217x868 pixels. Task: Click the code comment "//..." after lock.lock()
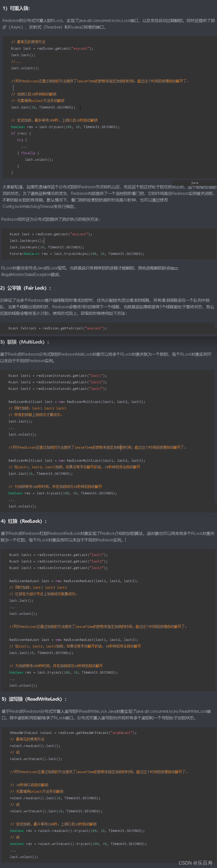(16, 62)
